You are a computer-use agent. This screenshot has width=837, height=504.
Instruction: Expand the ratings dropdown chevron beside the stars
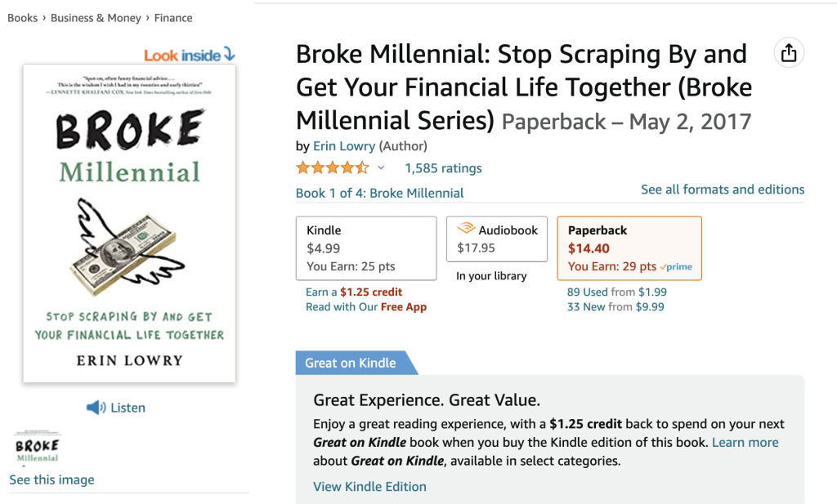[x=380, y=167]
